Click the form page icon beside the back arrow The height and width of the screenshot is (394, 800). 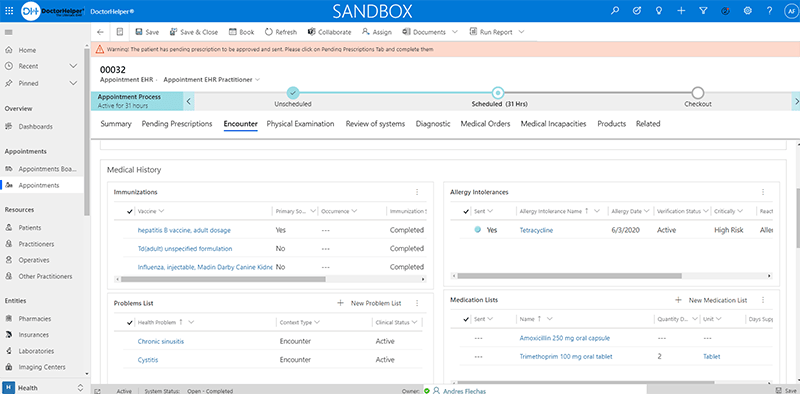point(119,32)
